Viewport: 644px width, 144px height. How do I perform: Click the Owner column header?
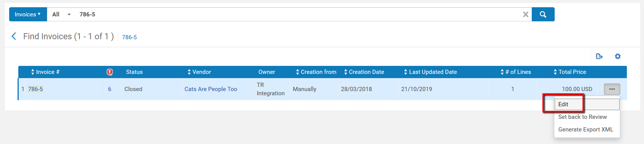(266, 72)
